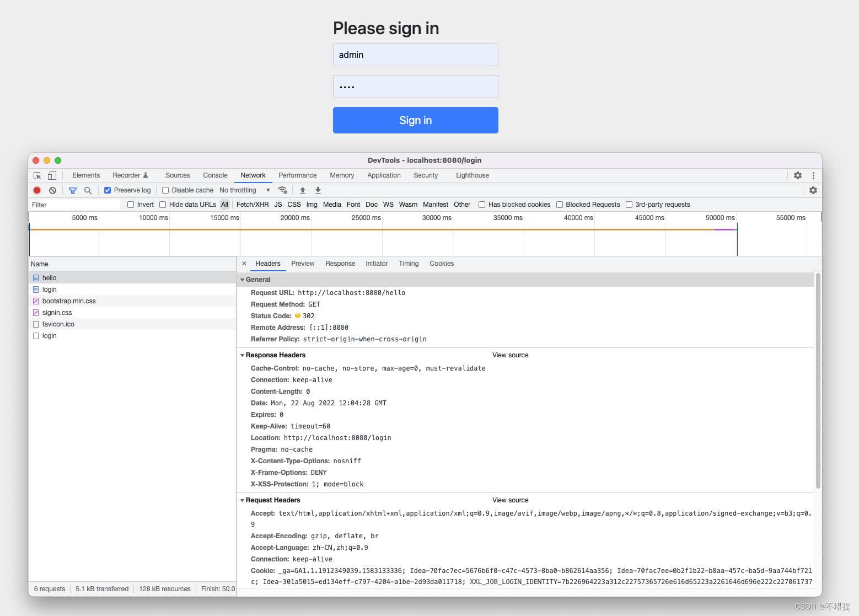This screenshot has height=616, width=859.
Task: Select the first login document request
Action: (132, 290)
